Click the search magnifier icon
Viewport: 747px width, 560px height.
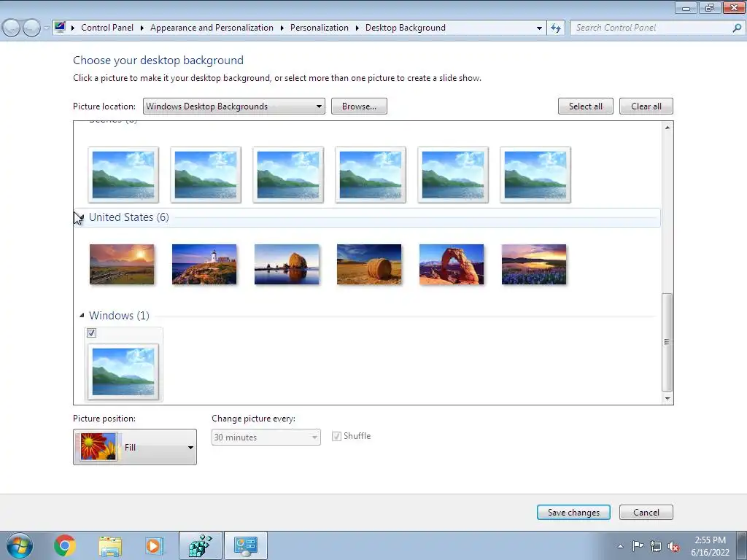tap(737, 28)
